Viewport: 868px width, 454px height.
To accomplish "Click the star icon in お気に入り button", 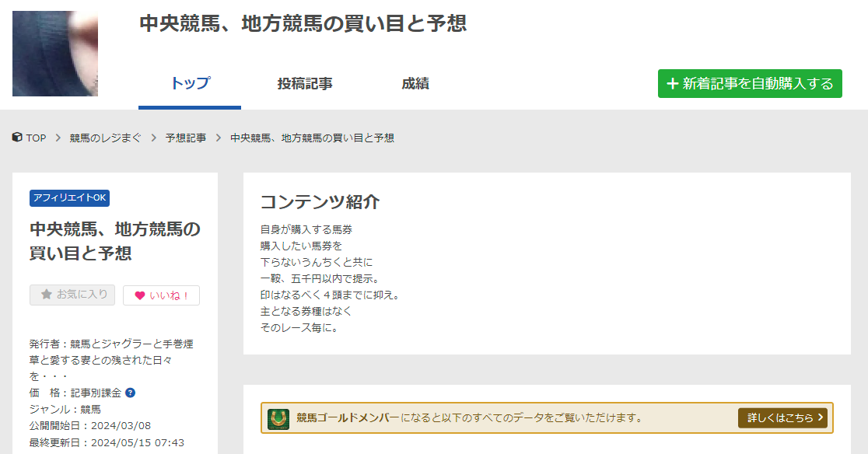I will tap(47, 294).
